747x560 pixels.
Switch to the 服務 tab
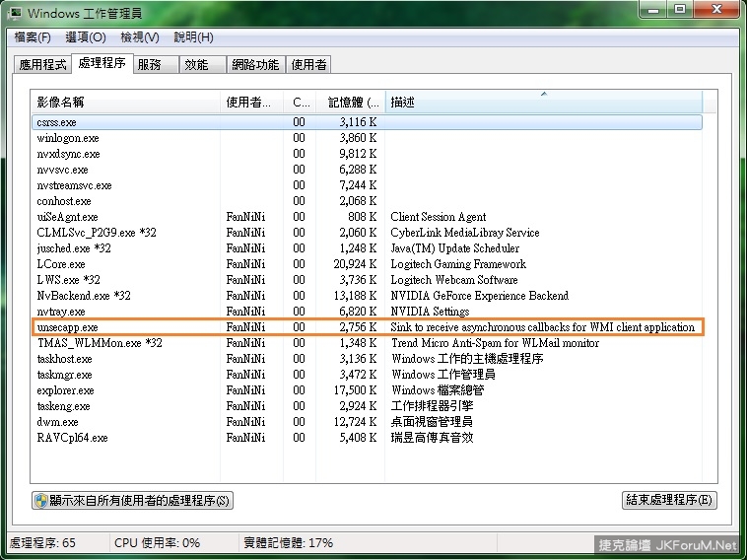[x=150, y=65]
